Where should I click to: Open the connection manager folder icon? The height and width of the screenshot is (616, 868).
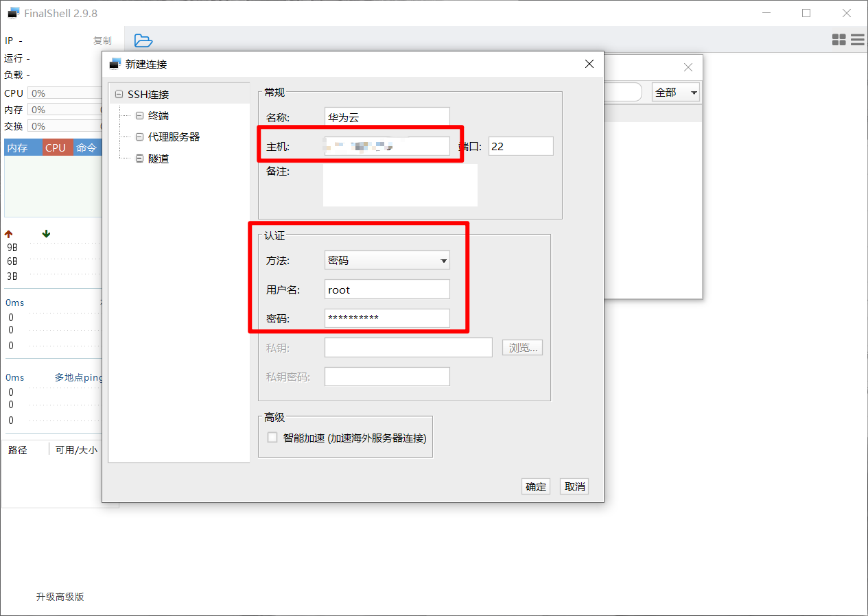point(143,40)
